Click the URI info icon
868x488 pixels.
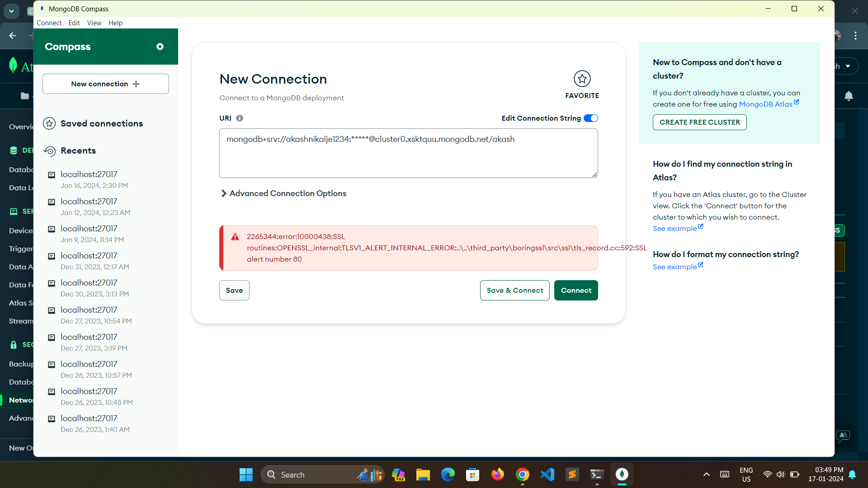point(240,118)
